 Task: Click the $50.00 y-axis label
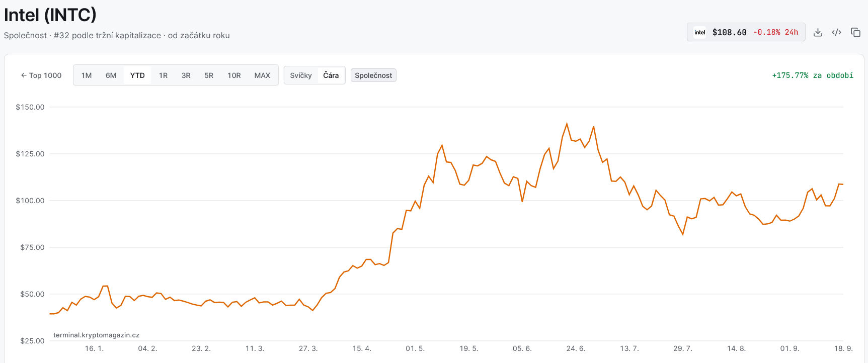point(32,294)
